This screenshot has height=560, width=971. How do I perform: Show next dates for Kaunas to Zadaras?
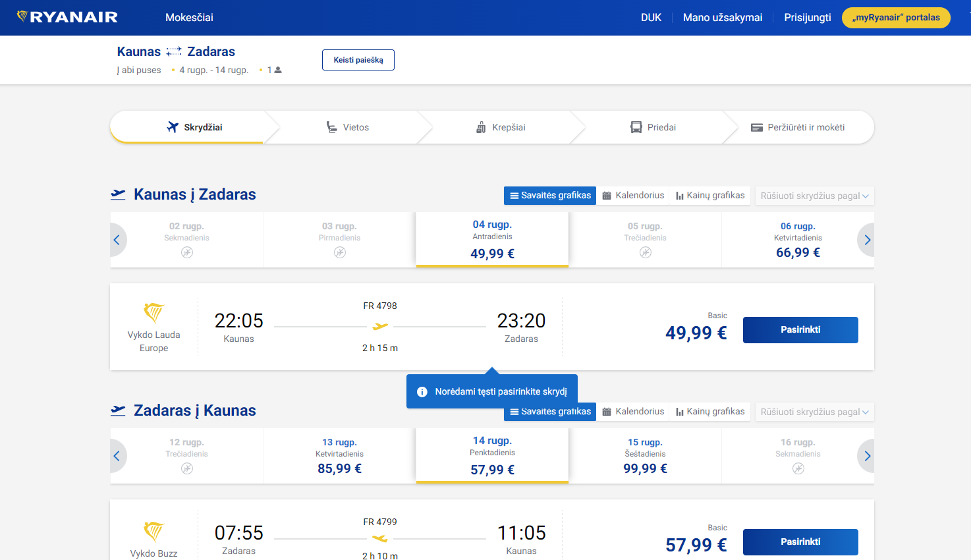tap(866, 240)
